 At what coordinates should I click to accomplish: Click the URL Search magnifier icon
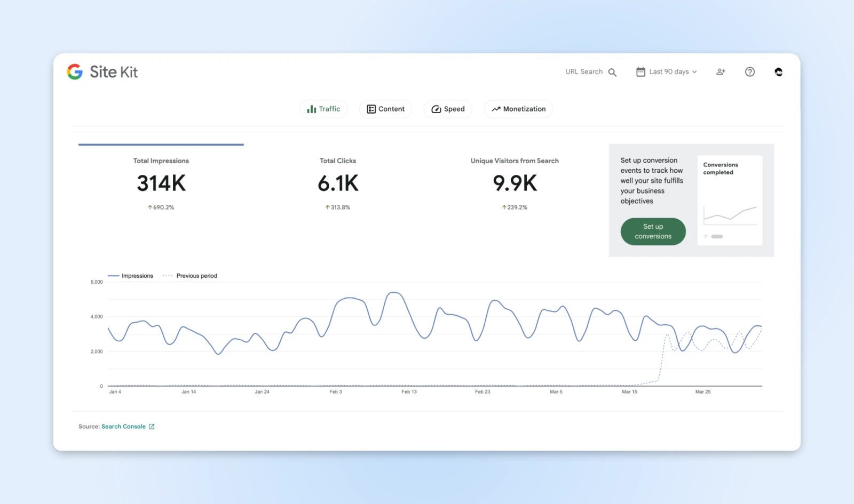click(612, 73)
